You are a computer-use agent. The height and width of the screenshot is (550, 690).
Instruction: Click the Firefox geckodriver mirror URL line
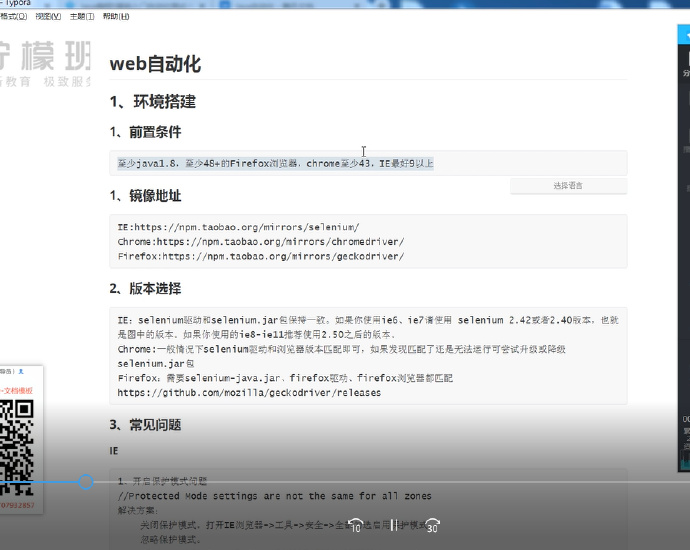click(x=261, y=256)
